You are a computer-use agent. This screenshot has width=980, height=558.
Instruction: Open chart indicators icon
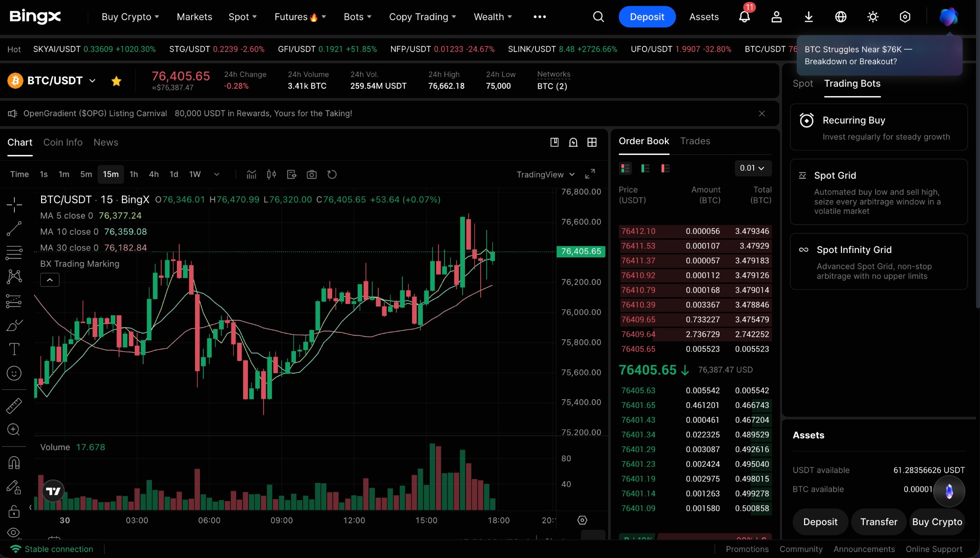[x=251, y=175]
